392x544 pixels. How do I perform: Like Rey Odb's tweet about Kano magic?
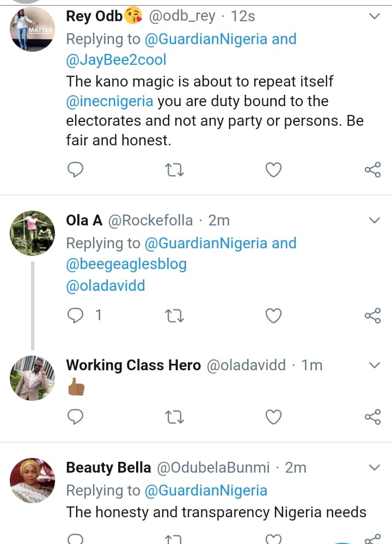273,170
